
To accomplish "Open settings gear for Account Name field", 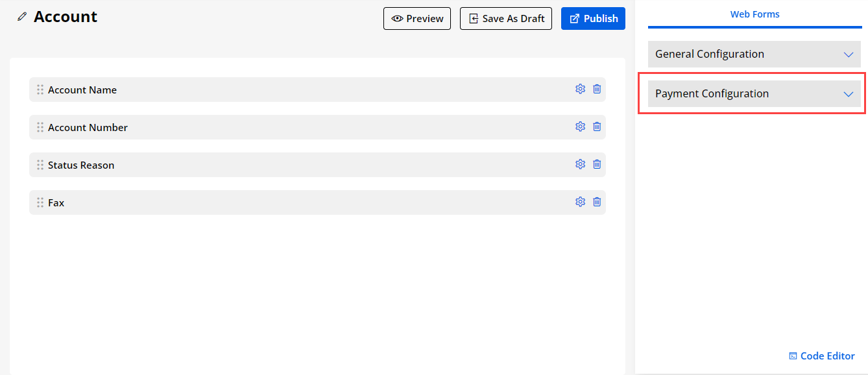I will [x=580, y=90].
